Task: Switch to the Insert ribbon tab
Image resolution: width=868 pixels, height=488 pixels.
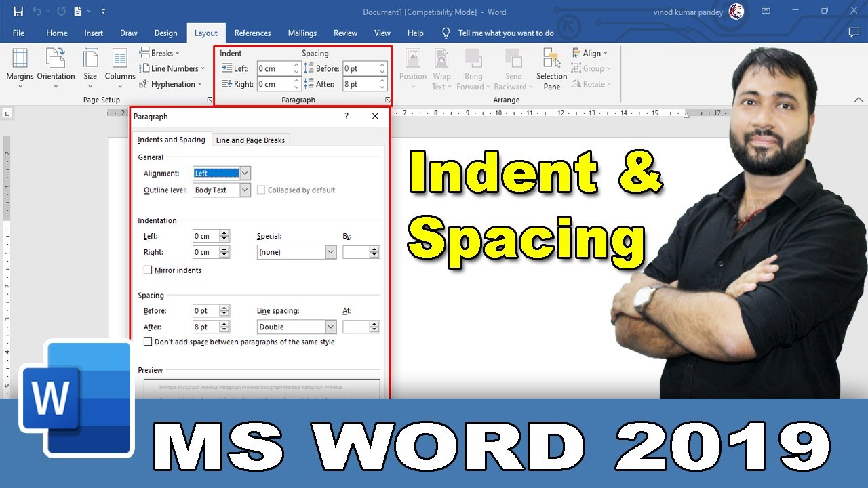Action: (x=94, y=33)
